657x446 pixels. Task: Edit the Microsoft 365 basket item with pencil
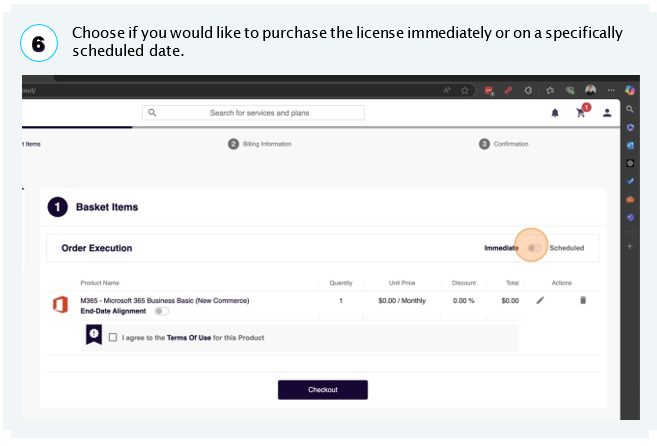coord(540,300)
